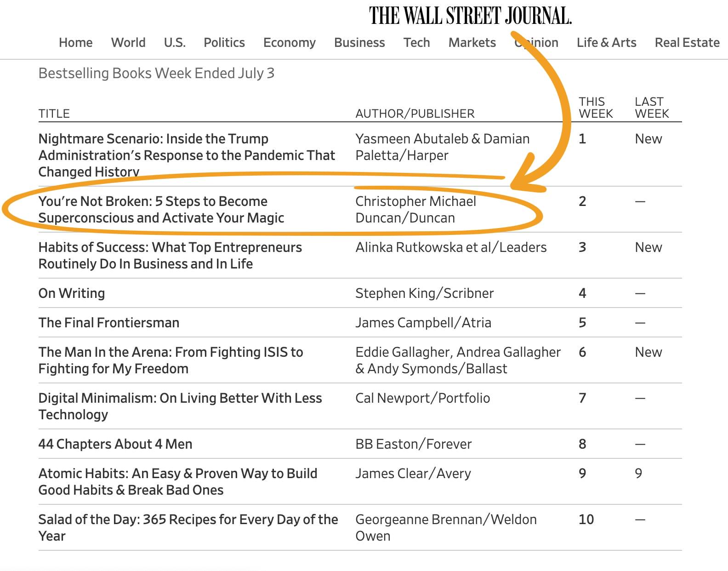This screenshot has width=728, height=571.
Task: Click this-week rank 4 for On Writing
Action: [582, 293]
